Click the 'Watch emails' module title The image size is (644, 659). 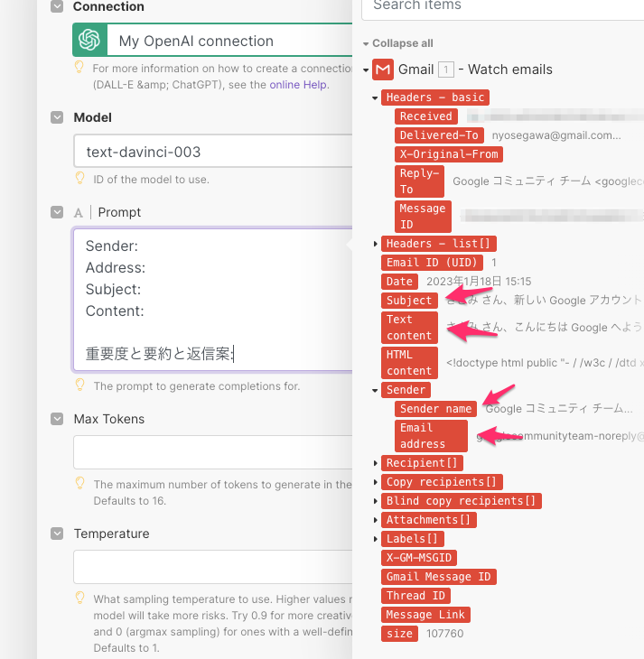coord(510,70)
